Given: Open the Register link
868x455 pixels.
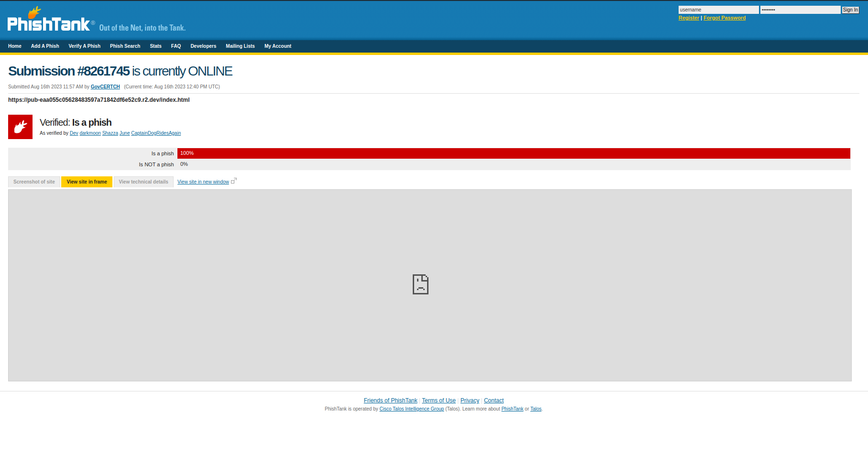Looking at the screenshot, I should click(x=689, y=18).
